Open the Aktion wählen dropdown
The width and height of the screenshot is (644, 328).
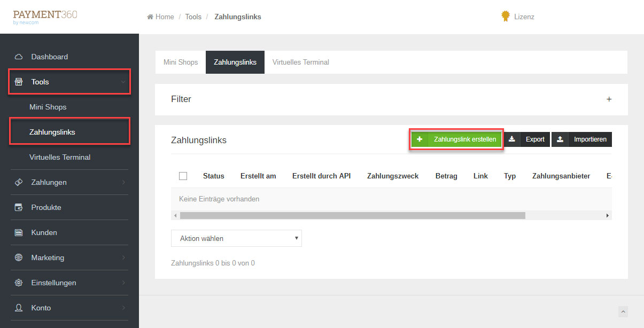click(236, 238)
